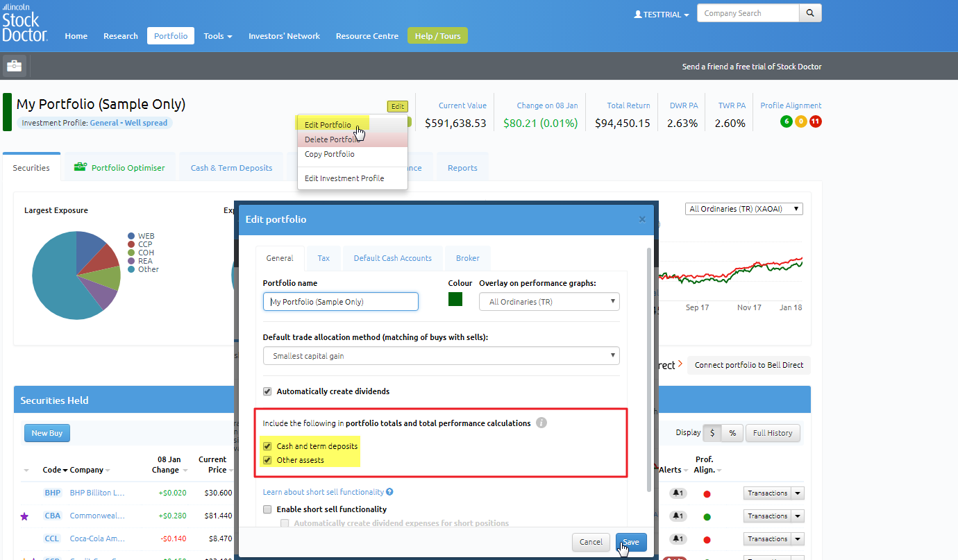Enable short sell functionality checkbox
Viewport: 958px width, 560px height.
pyautogui.click(x=268, y=509)
